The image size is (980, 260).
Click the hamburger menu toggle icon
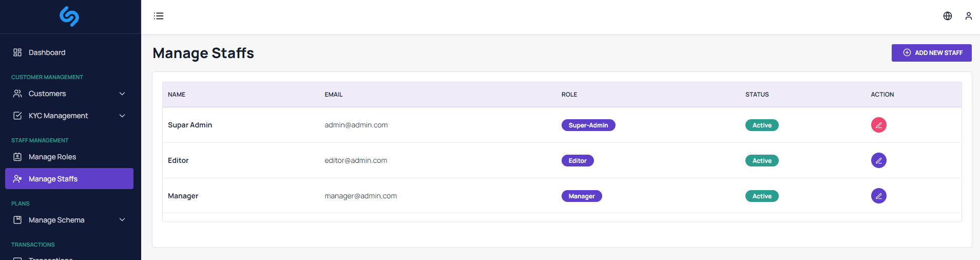(x=159, y=16)
